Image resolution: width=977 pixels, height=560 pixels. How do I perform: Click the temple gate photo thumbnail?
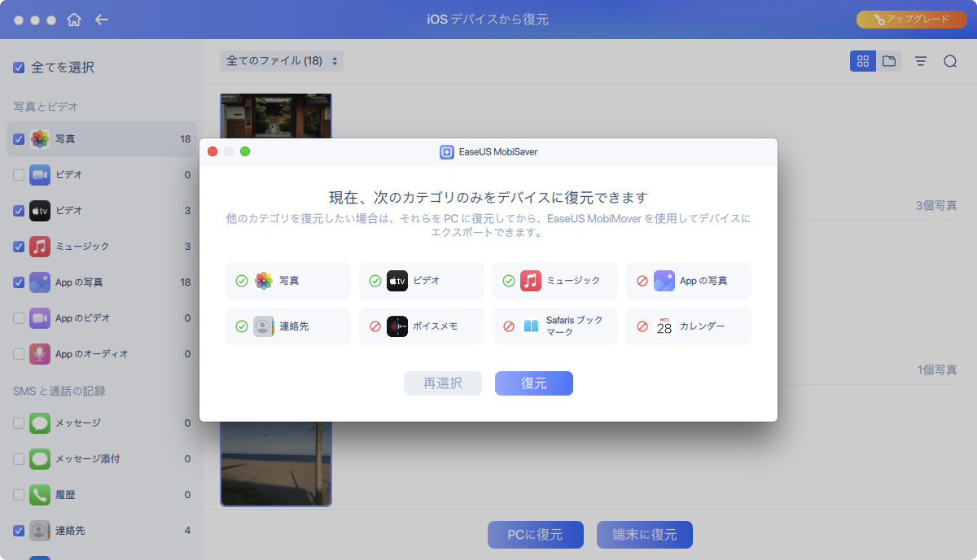point(276,116)
